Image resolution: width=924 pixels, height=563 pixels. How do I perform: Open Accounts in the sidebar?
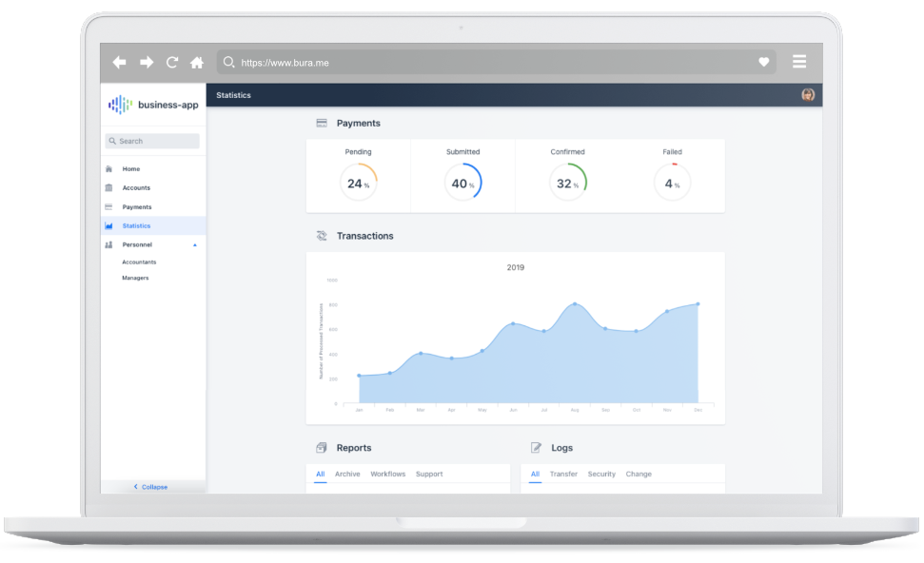[x=136, y=188]
